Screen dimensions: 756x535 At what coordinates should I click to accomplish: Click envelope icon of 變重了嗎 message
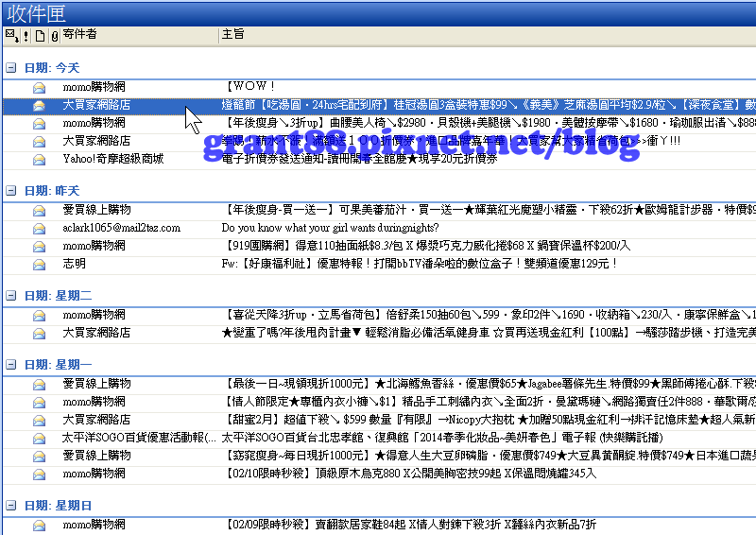pyautogui.click(x=39, y=334)
